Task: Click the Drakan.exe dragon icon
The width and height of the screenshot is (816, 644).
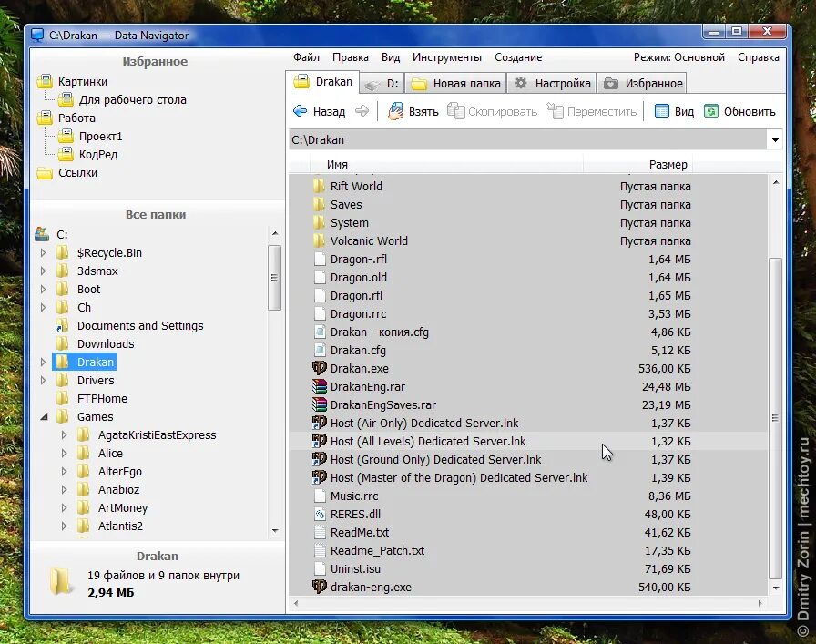Action: (x=320, y=368)
